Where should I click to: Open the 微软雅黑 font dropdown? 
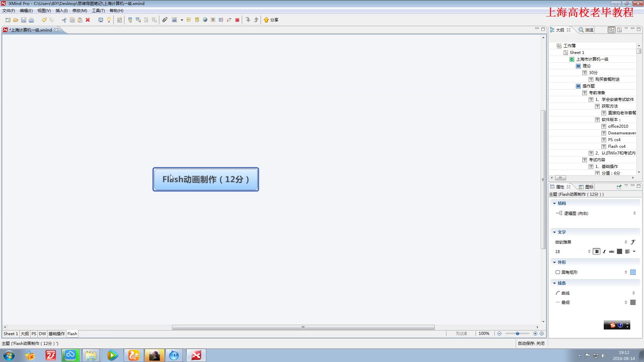[591, 242]
